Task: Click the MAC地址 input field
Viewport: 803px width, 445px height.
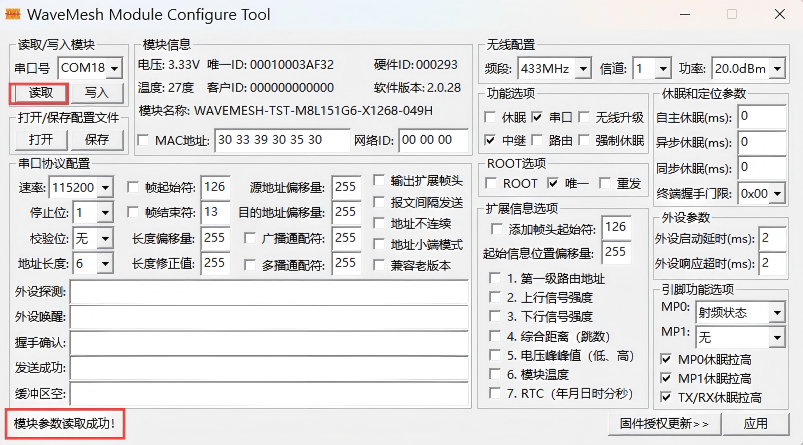Action: pyautogui.click(x=282, y=140)
